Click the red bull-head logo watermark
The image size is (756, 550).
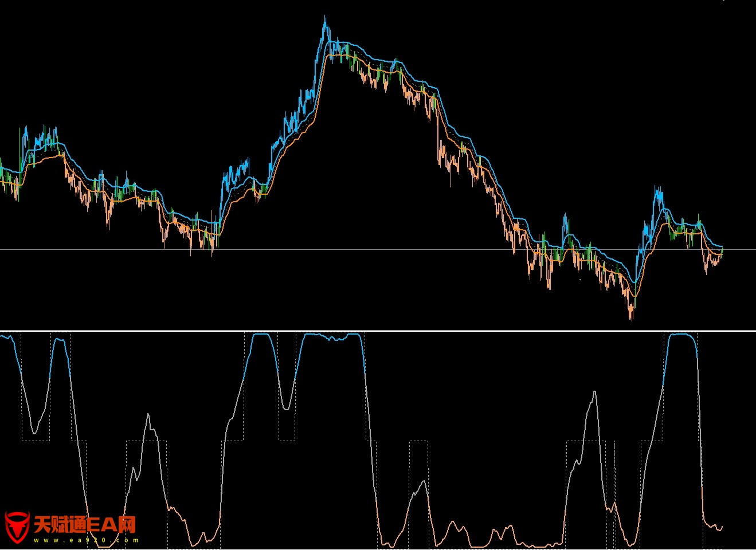[x=17, y=527]
